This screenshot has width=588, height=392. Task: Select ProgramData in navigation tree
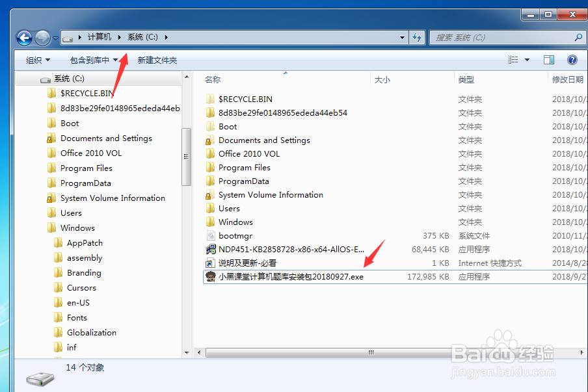(x=85, y=183)
